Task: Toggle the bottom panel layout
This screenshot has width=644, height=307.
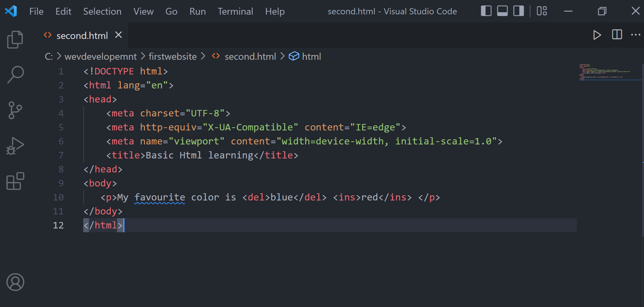Action: point(502,11)
